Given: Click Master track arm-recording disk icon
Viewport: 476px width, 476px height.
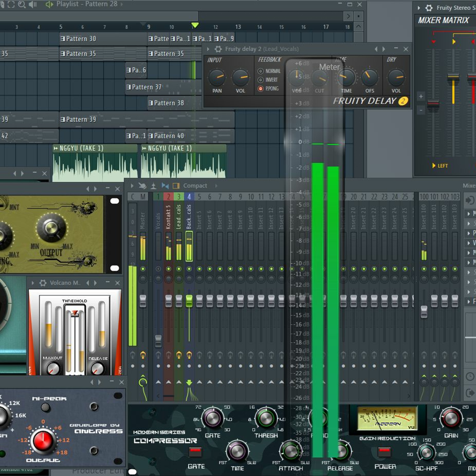Looking at the screenshot, I should tap(143, 355).
